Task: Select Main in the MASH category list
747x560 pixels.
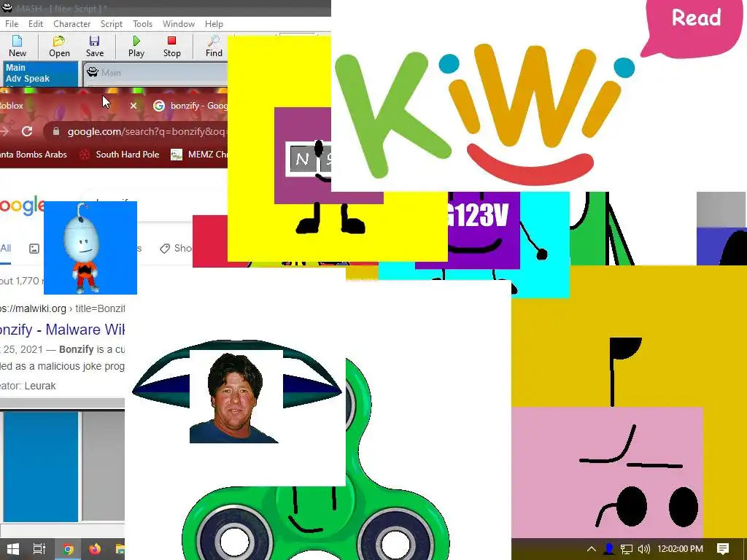Action: 15,68
